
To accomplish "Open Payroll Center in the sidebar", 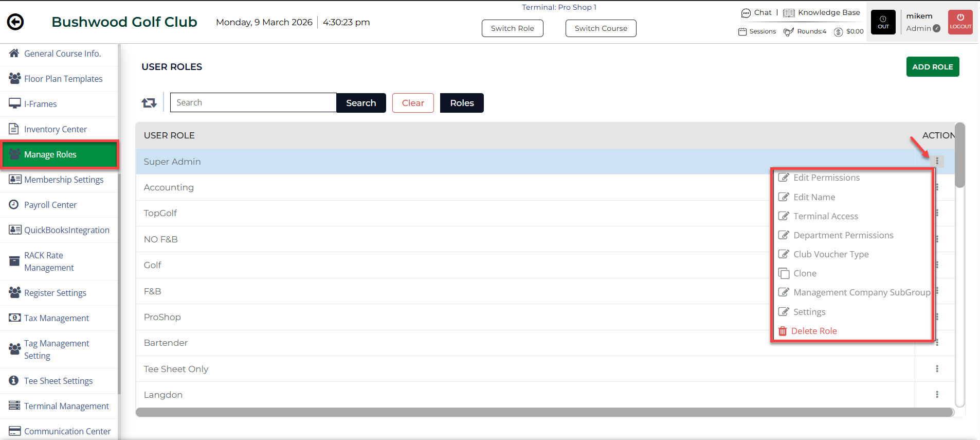I will point(50,205).
